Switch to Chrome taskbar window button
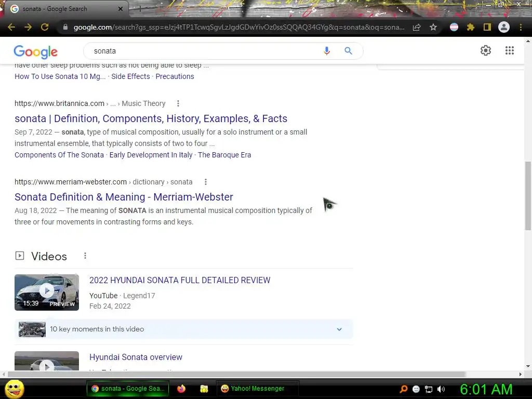532x399 pixels. pos(128,389)
